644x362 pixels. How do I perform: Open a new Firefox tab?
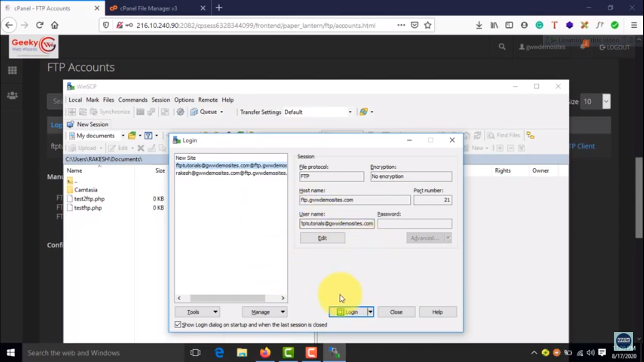click(x=219, y=8)
